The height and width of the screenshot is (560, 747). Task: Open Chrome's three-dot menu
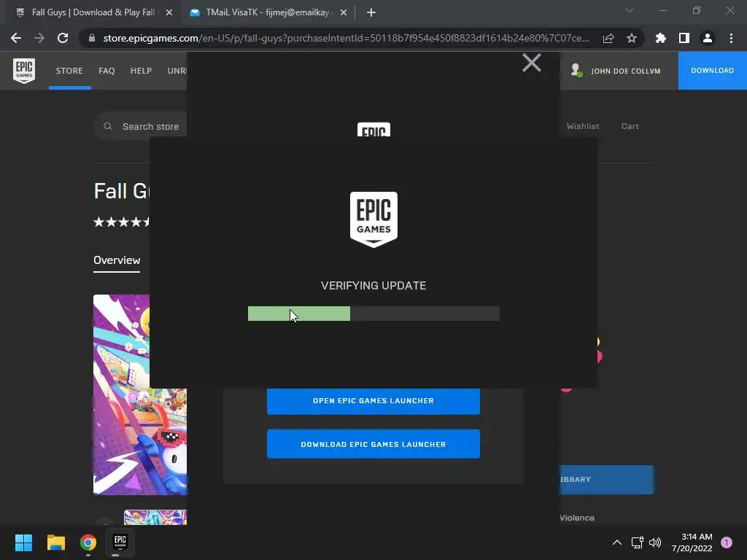[731, 38]
